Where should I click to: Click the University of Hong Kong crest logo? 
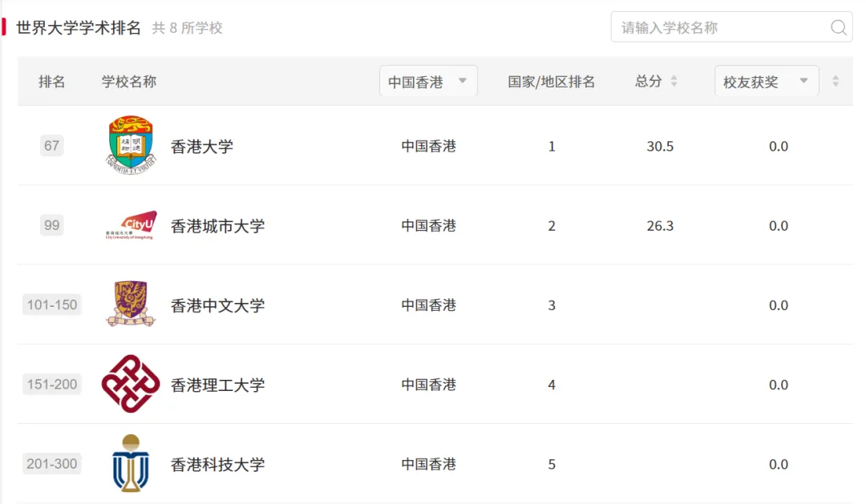tap(130, 145)
